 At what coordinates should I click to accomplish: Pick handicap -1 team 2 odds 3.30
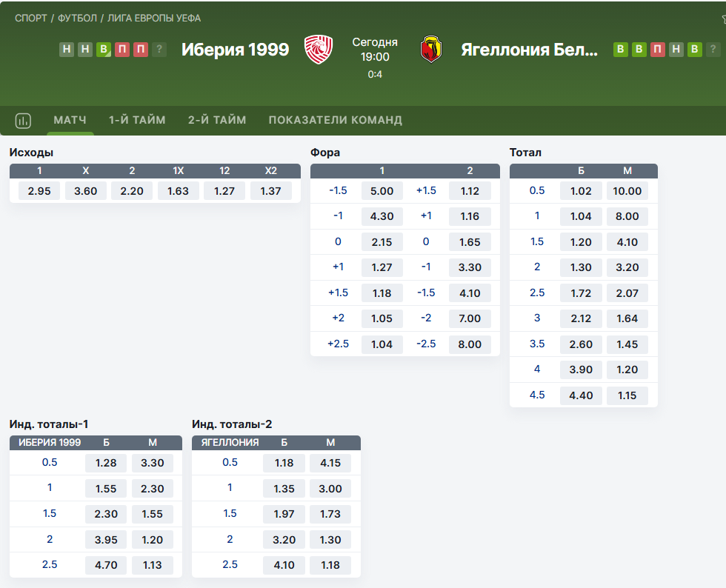pyautogui.click(x=470, y=267)
